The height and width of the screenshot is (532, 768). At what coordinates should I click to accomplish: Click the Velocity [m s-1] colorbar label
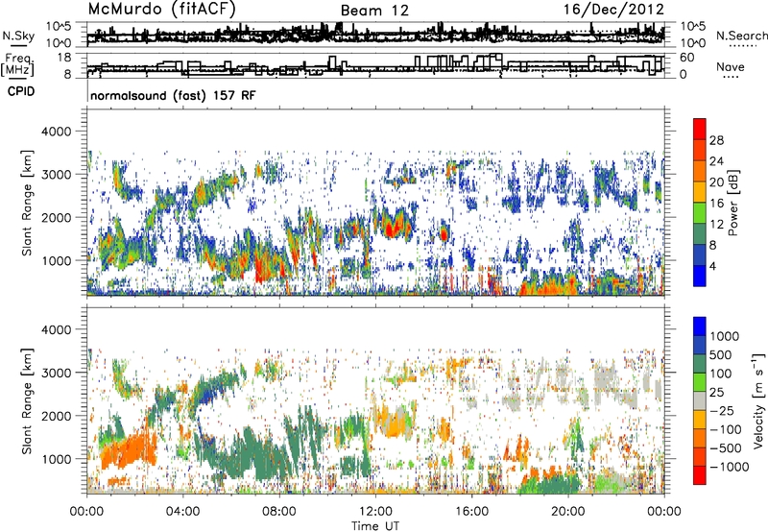click(x=758, y=400)
